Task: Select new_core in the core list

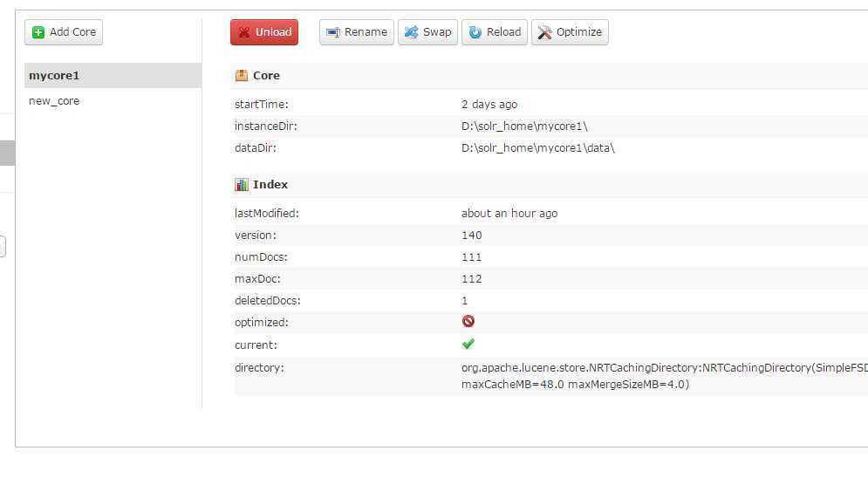Action: point(54,101)
